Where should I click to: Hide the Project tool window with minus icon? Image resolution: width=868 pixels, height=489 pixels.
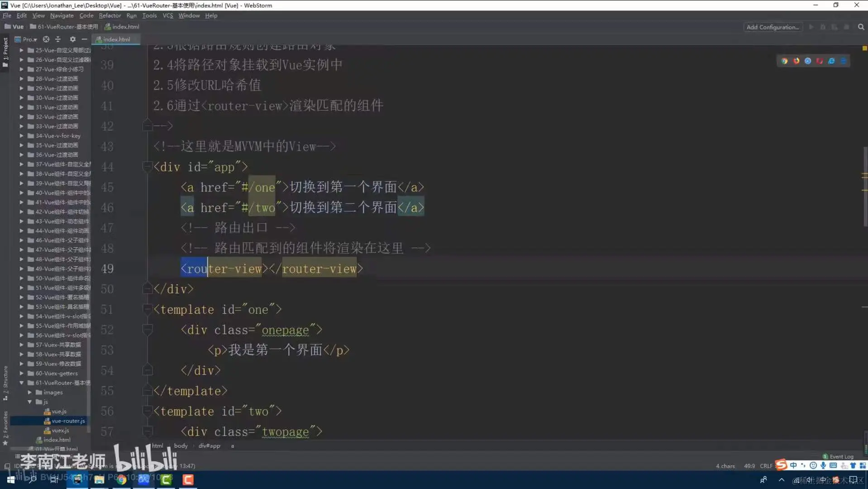pyautogui.click(x=84, y=39)
